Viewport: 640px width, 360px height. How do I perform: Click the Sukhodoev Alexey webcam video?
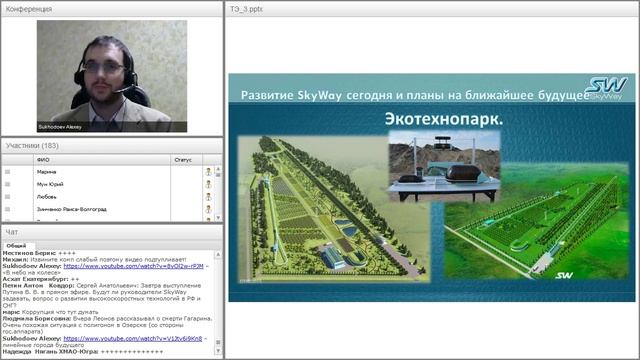[112, 76]
